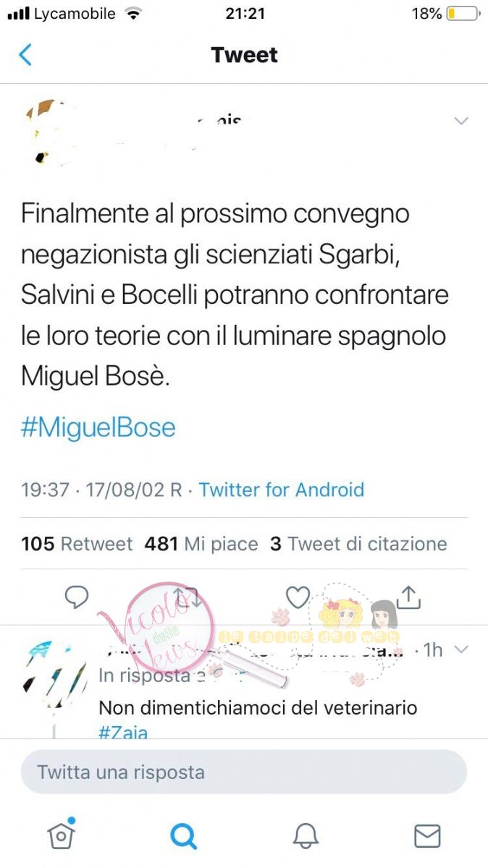Open the #Zaia hashtag in reply

click(x=123, y=731)
